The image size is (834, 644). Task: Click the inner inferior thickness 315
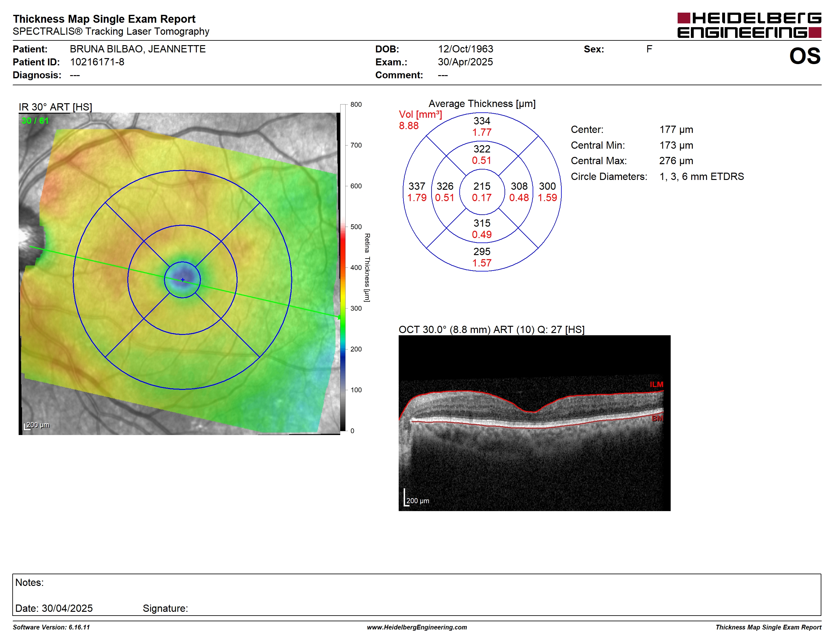pyautogui.click(x=481, y=223)
